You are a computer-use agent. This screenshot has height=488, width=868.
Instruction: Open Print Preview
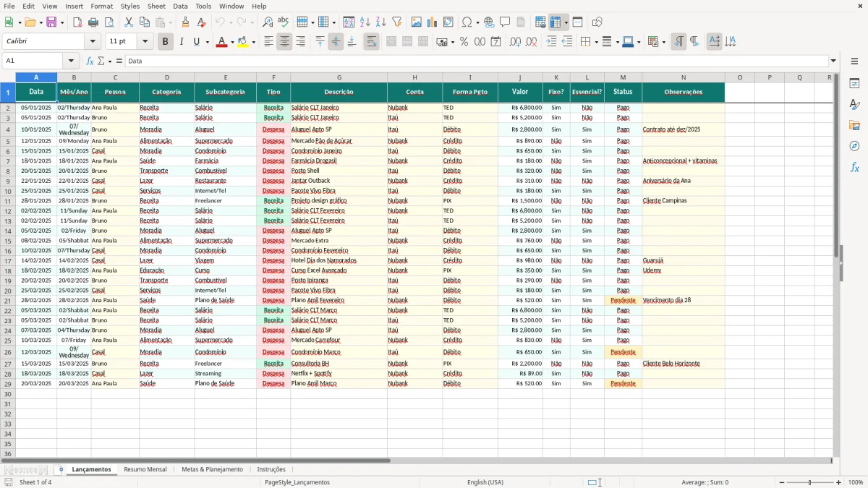pos(109,22)
